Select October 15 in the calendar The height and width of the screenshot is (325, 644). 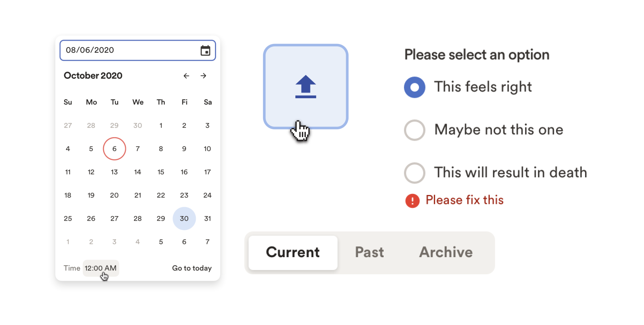(x=161, y=172)
